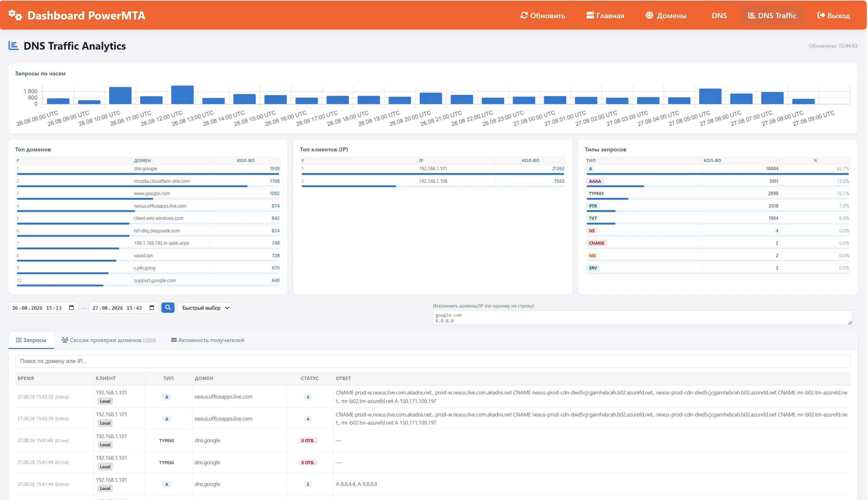Open Главная from the navigation bar
868x500 pixels.
coord(605,15)
